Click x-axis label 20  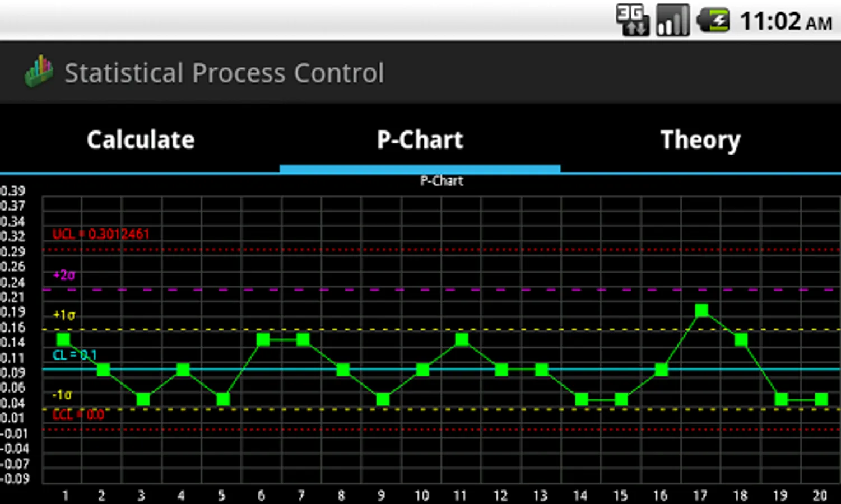tap(820, 496)
